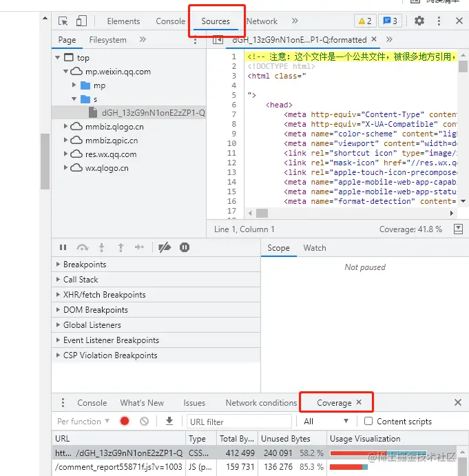Open the DevTools three-dot customize menu
Viewport: 469px width, 476px height.
439,21
